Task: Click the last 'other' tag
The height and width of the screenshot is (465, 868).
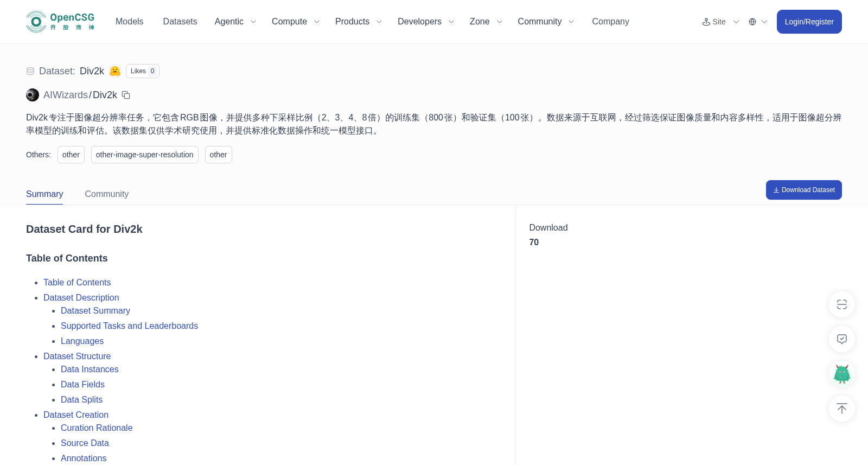Action: point(218,155)
